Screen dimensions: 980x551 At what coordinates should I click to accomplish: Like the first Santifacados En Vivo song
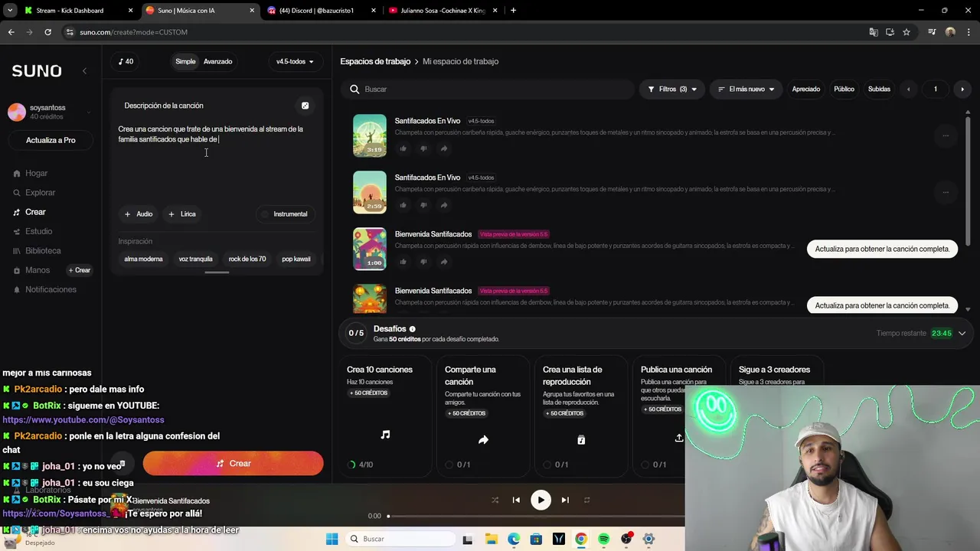[x=403, y=148]
